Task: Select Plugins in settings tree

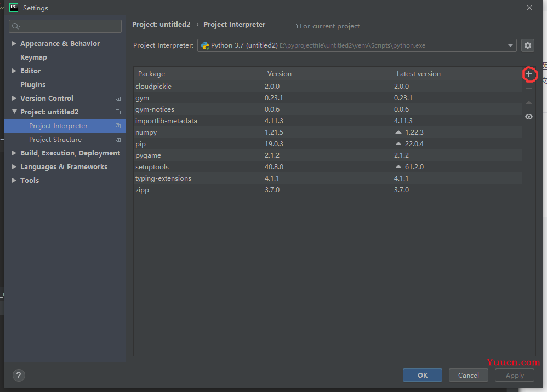Action: (x=33, y=85)
